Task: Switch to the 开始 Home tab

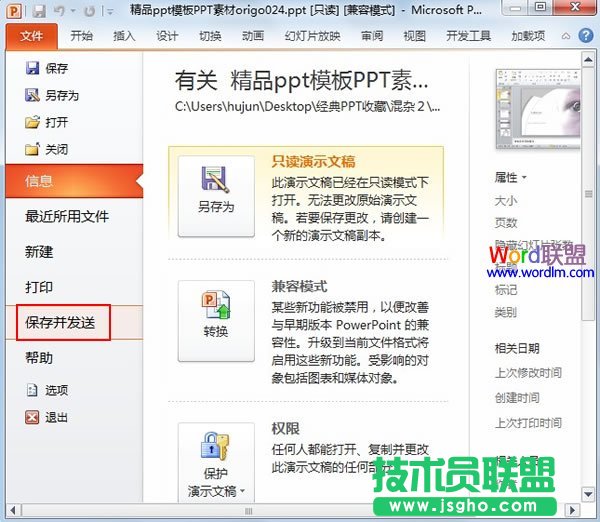Action: click(x=82, y=36)
